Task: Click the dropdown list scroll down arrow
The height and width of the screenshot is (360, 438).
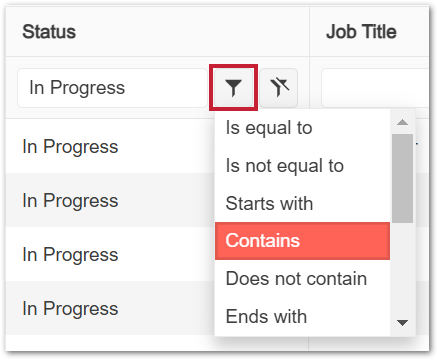Action: point(403,323)
